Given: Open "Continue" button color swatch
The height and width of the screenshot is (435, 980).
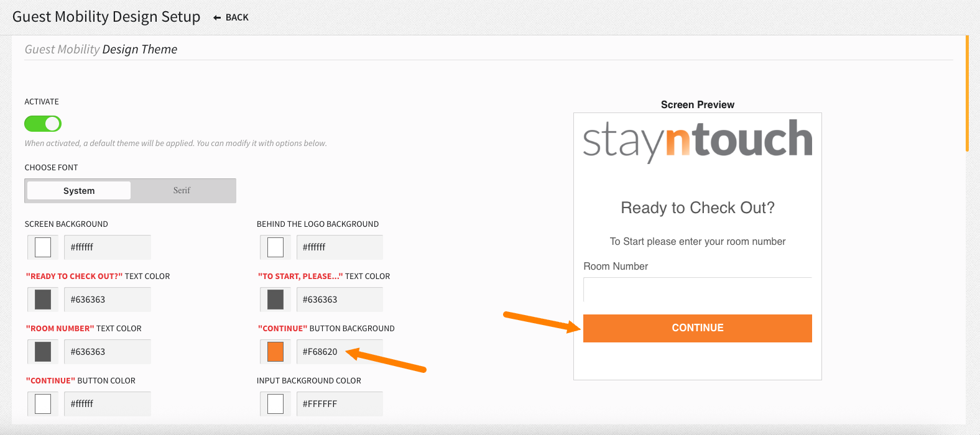Looking at the screenshot, I should tap(43, 404).
